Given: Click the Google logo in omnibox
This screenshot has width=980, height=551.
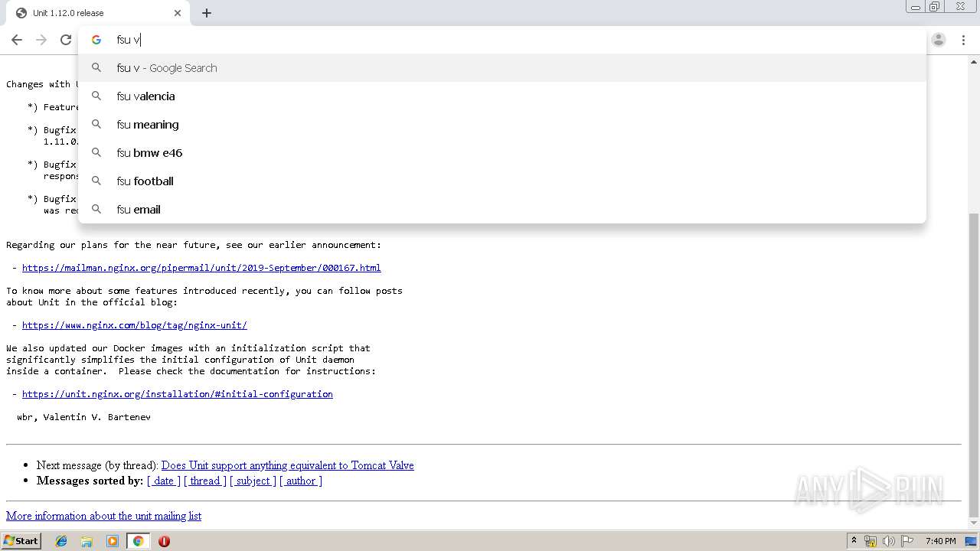Looking at the screenshot, I should (x=96, y=40).
